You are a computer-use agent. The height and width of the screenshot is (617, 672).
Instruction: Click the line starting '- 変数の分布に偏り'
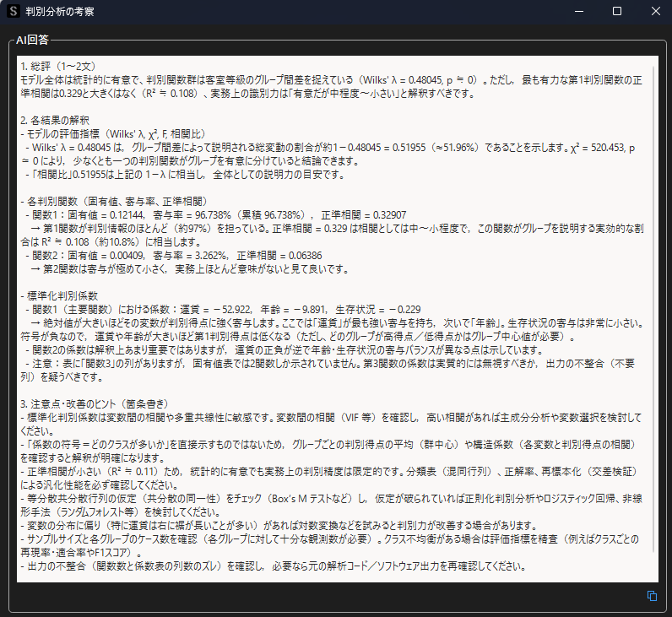pyautogui.click(x=279, y=526)
